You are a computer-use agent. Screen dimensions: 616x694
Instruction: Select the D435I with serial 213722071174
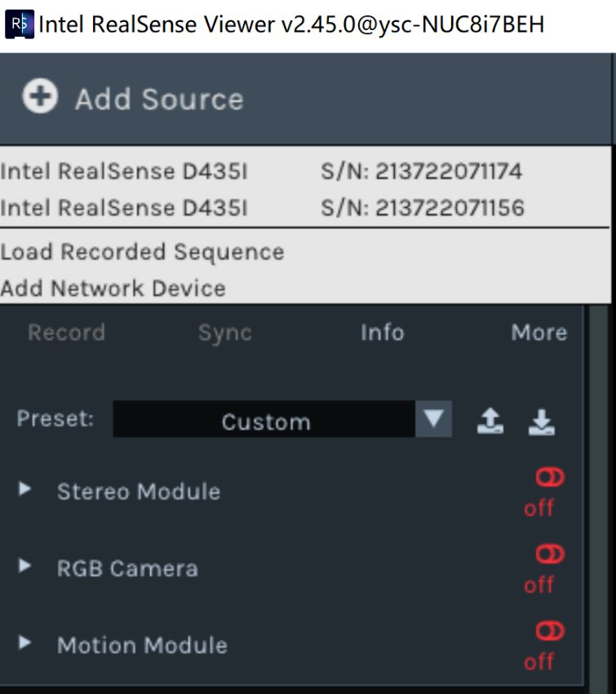[x=261, y=172]
